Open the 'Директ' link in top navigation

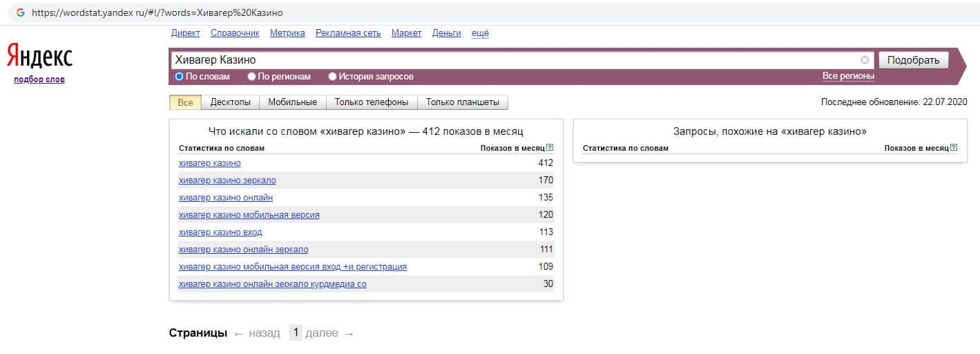[185, 33]
